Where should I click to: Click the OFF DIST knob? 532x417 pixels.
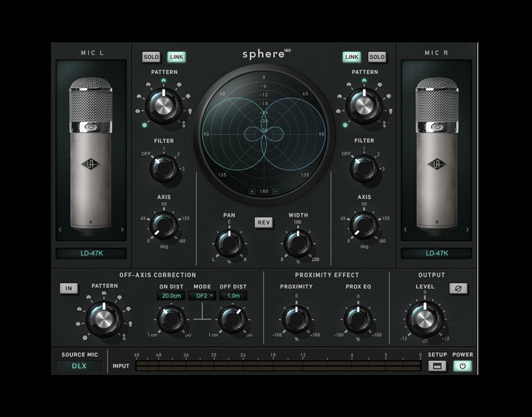[233, 319]
